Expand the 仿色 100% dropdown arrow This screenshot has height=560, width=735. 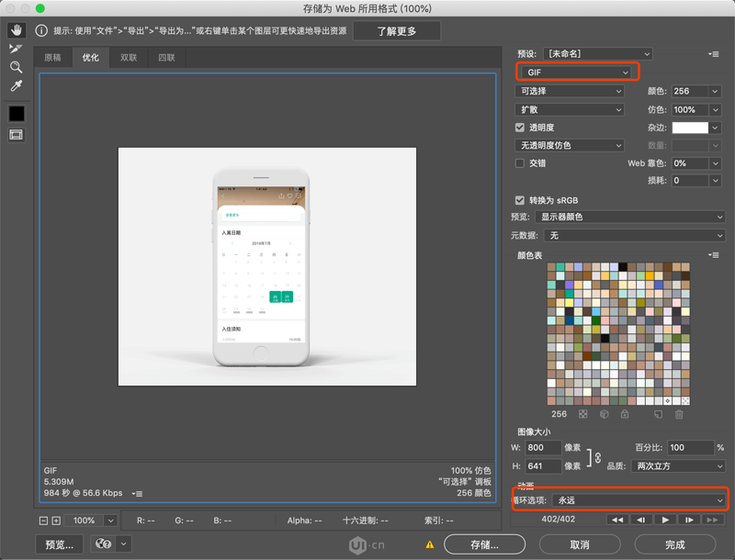tap(715, 109)
